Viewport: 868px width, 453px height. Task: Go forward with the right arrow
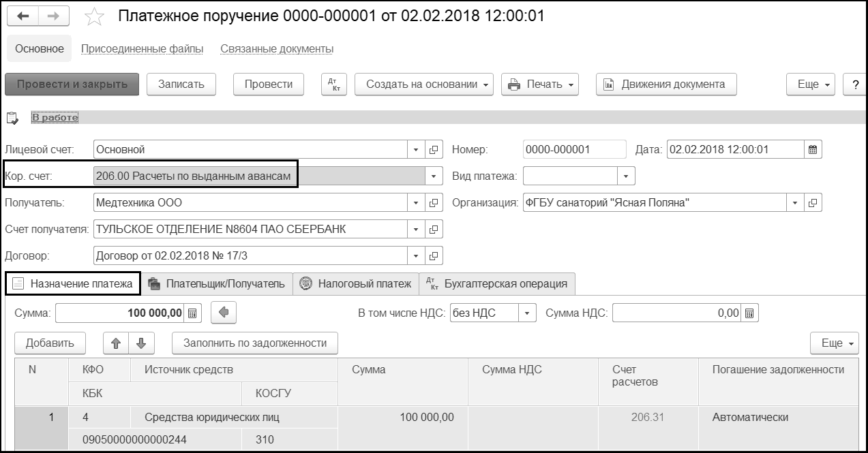click(54, 16)
